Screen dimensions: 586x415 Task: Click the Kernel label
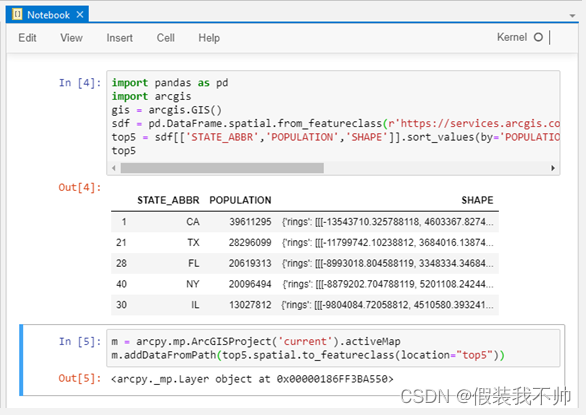(x=512, y=37)
